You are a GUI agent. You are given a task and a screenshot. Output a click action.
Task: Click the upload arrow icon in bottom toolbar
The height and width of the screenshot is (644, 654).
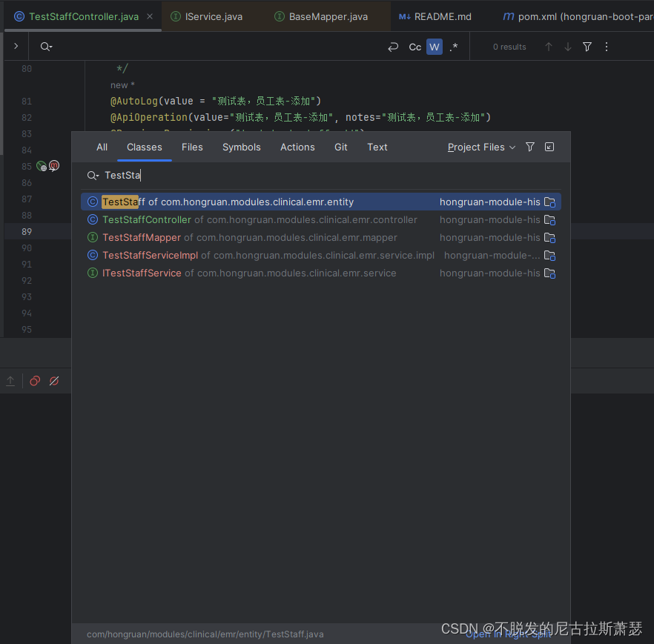10,381
